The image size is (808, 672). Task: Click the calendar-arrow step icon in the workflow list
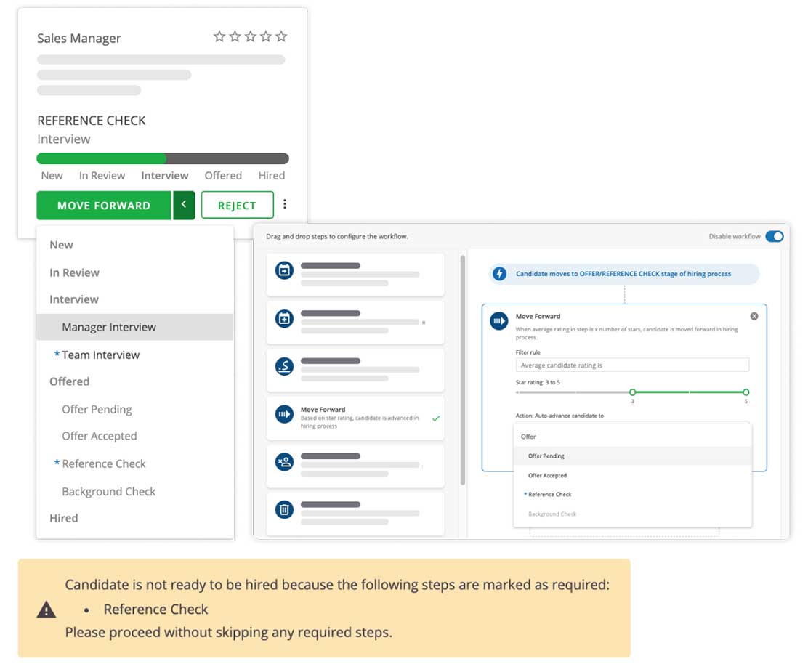click(x=284, y=271)
